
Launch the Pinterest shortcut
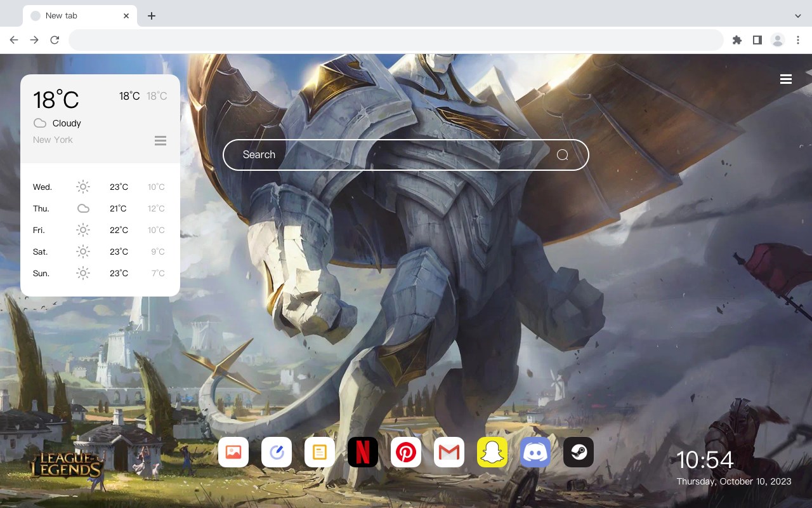(406, 452)
